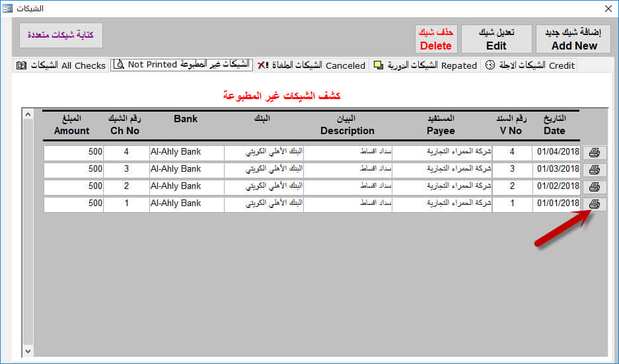Click the red Delete check button
The height and width of the screenshot is (364, 619).
[436, 39]
